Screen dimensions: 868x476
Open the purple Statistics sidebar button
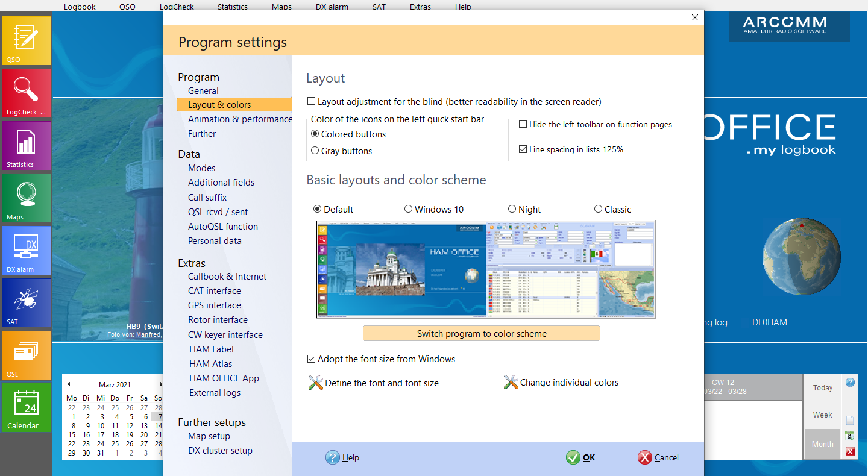click(26, 145)
